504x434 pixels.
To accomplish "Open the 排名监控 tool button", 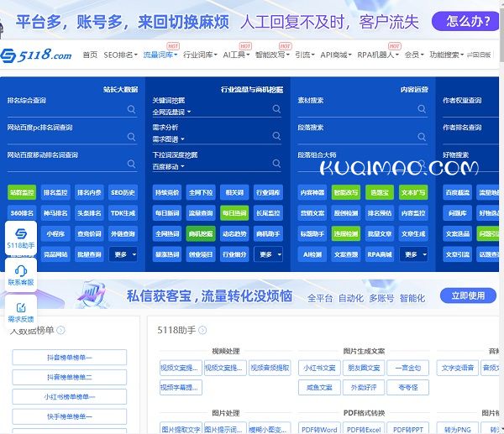I will [x=55, y=192].
